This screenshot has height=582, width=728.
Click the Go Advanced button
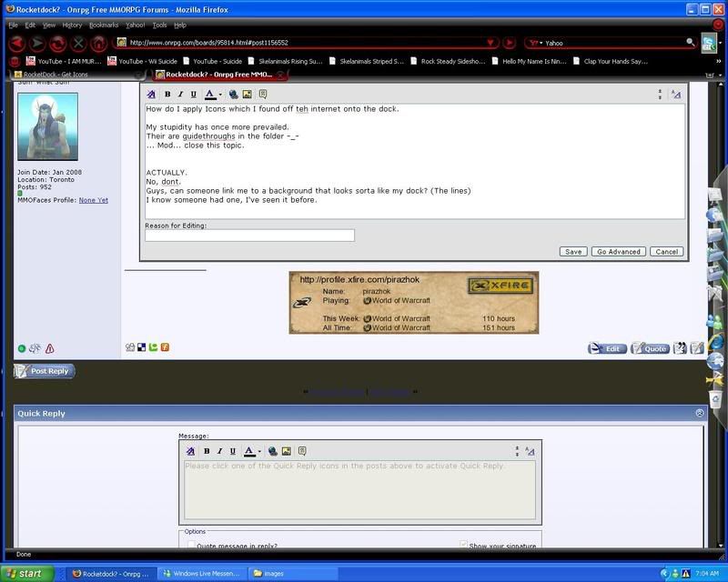(619, 252)
